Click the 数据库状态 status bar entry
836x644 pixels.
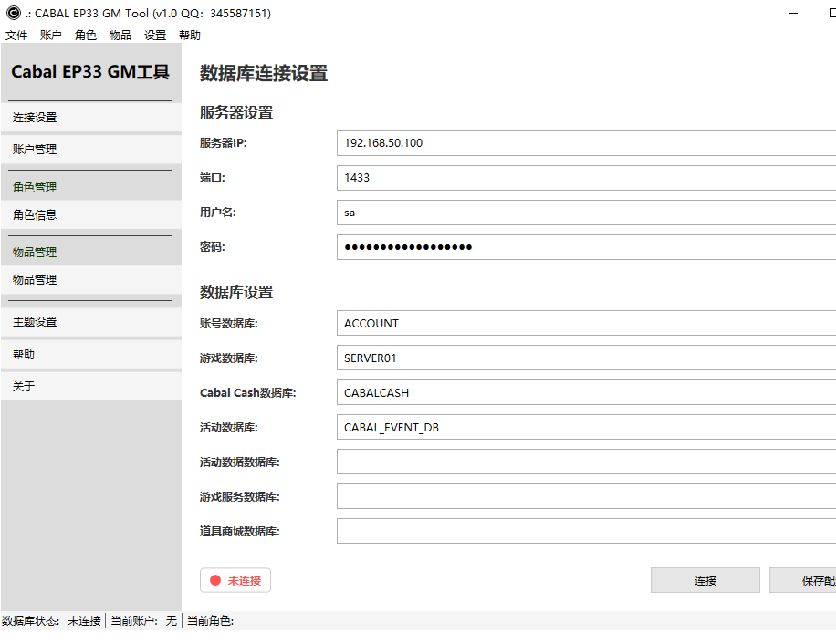[x=51, y=621]
